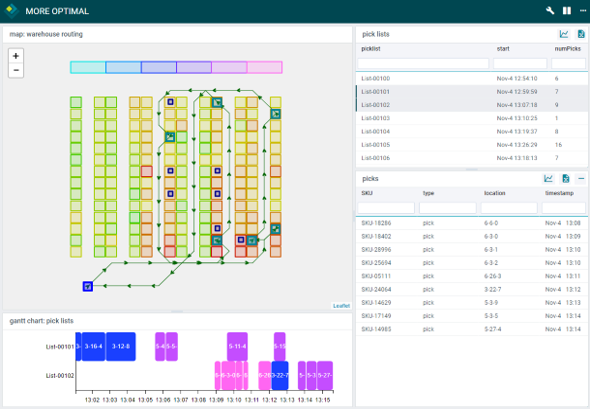Viewport: 590px width, 409px height.
Task: Select SKU-28996 pick row
Action: pos(471,249)
